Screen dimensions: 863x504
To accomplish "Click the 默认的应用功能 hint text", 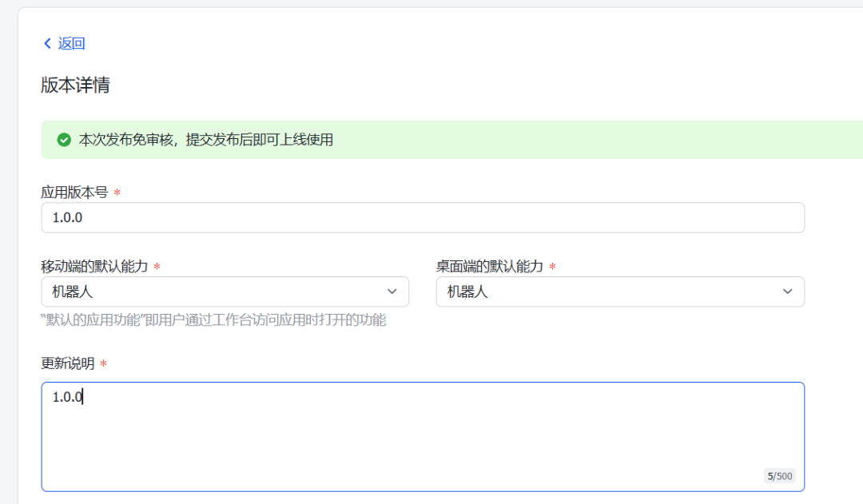I will click(213, 320).
